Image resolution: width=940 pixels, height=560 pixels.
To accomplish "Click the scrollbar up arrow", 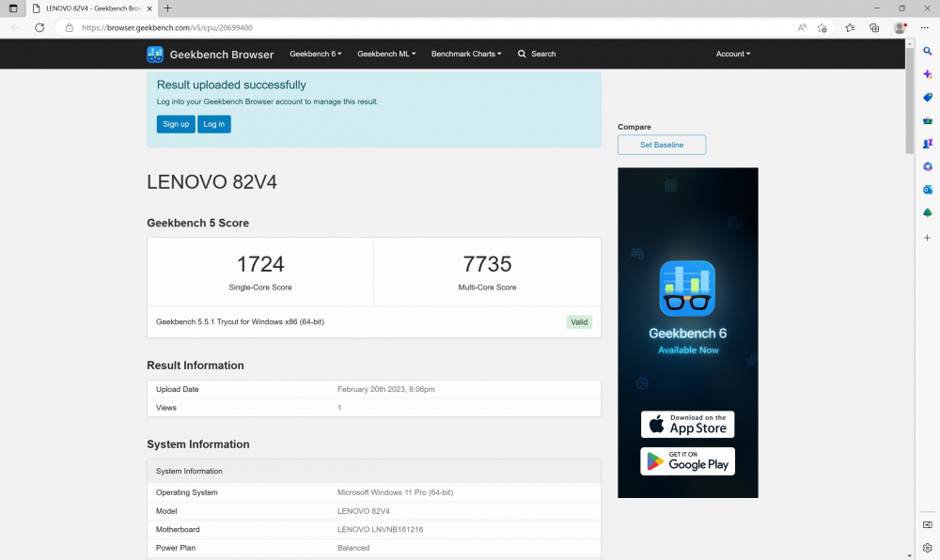I will [909, 44].
